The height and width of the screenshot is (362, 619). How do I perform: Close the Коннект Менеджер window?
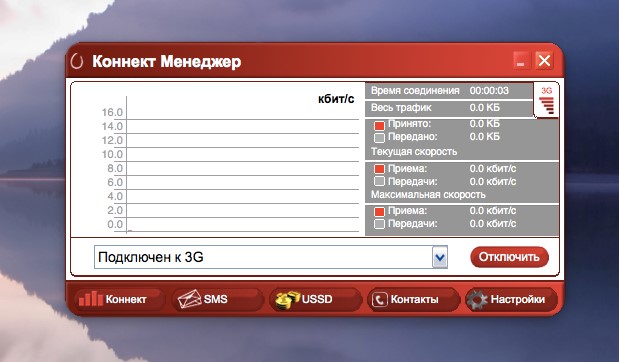pos(544,61)
